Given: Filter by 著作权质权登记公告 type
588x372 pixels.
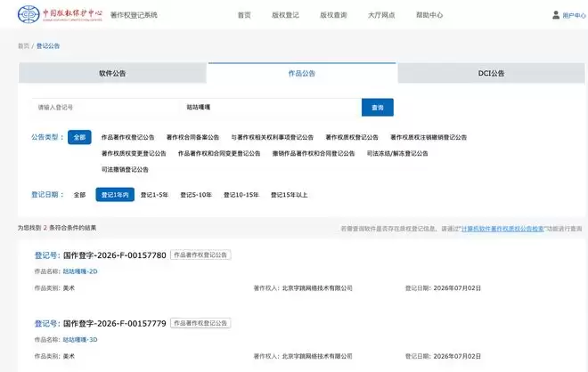Looking at the screenshot, I should click(352, 137).
